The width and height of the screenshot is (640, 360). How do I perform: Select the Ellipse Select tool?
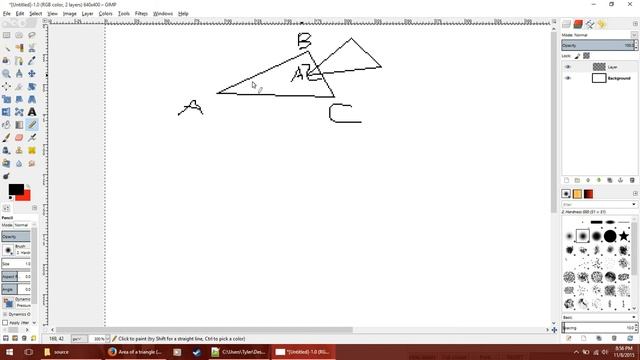tap(19, 36)
